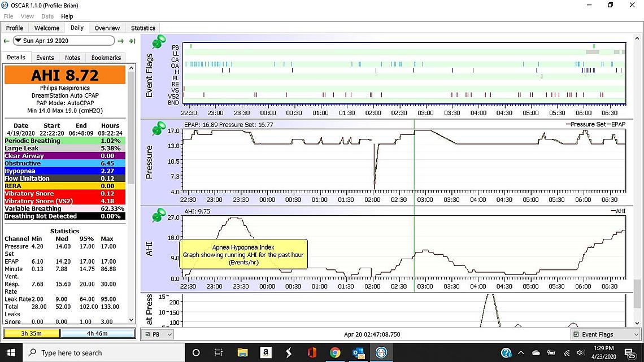
Task: Click the Obstructive event row
Action: coord(65,163)
